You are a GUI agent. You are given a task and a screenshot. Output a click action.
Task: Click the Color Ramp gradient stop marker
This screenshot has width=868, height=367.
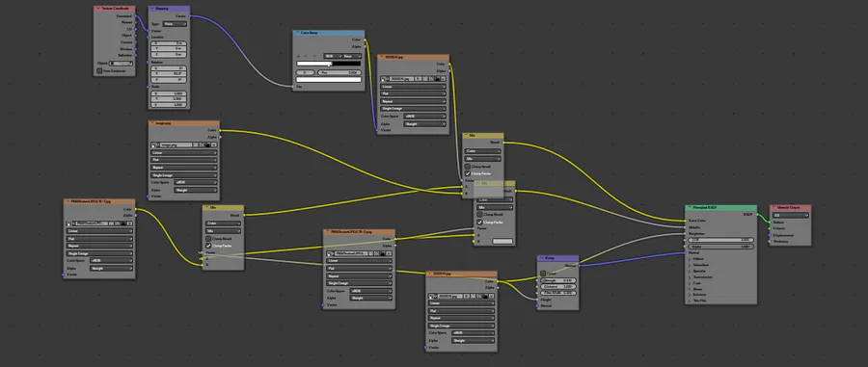click(x=329, y=65)
